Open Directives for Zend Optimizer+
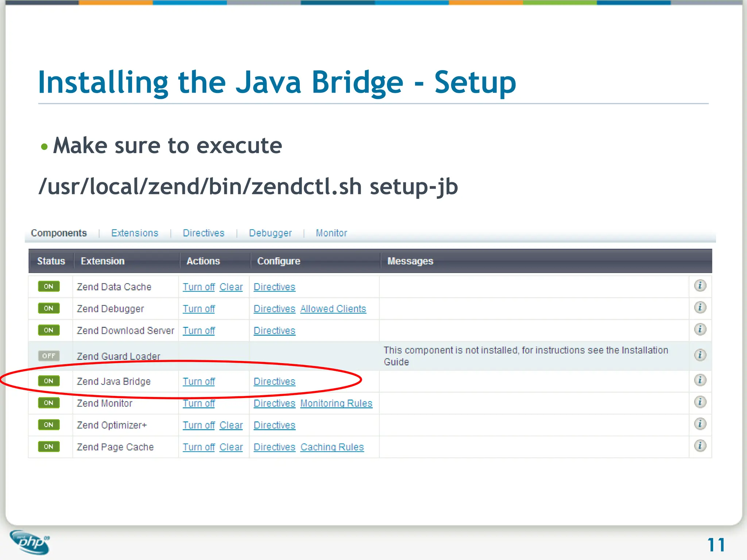 click(274, 425)
